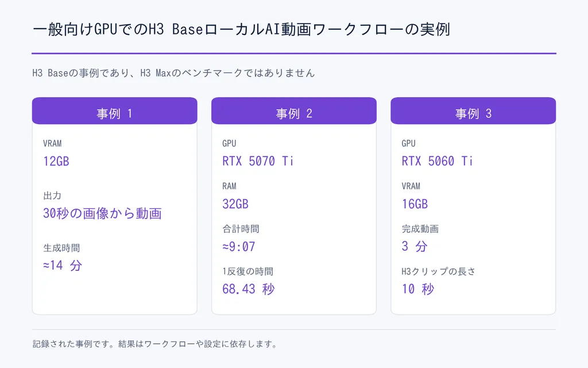
Task: Click the ≈9:07 value
Action: point(239,247)
